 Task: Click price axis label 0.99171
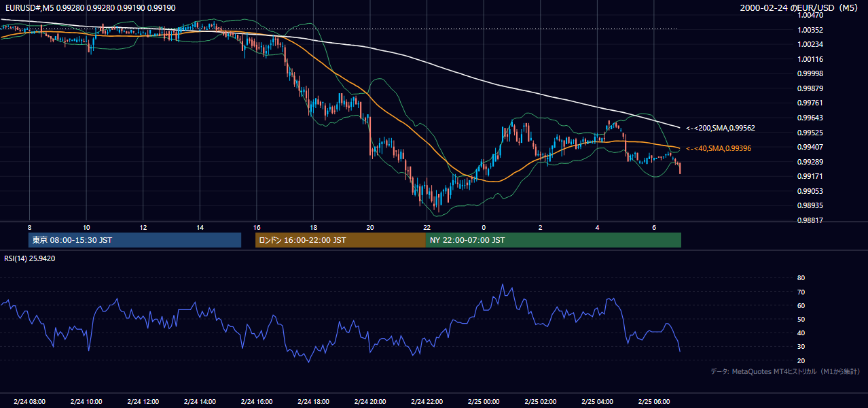(x=811, y=176)
